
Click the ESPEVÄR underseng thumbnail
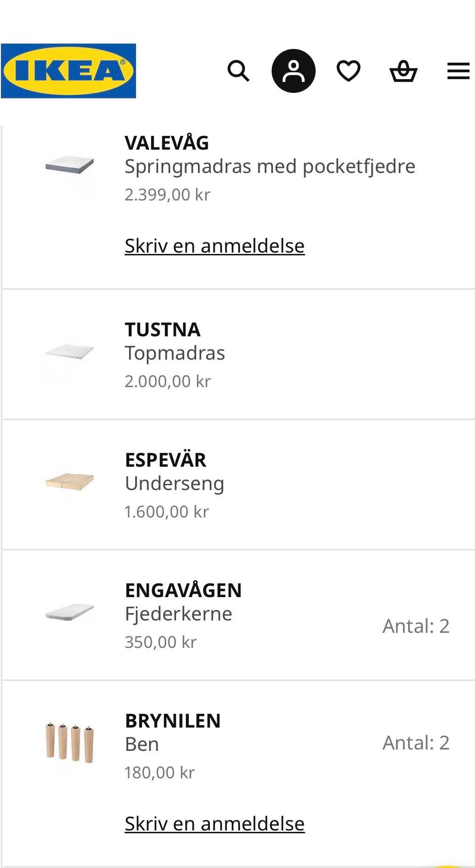70,482
